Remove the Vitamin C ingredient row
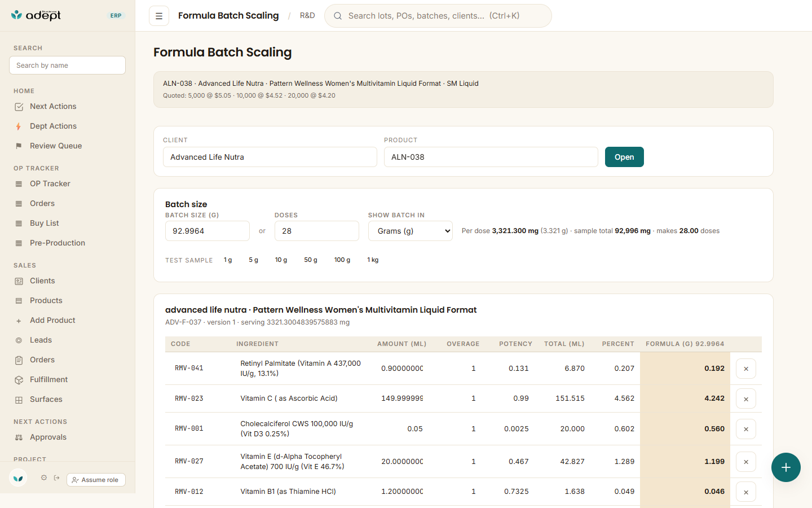Viewport: 812px width, 508px height. (x=746, y=398)
